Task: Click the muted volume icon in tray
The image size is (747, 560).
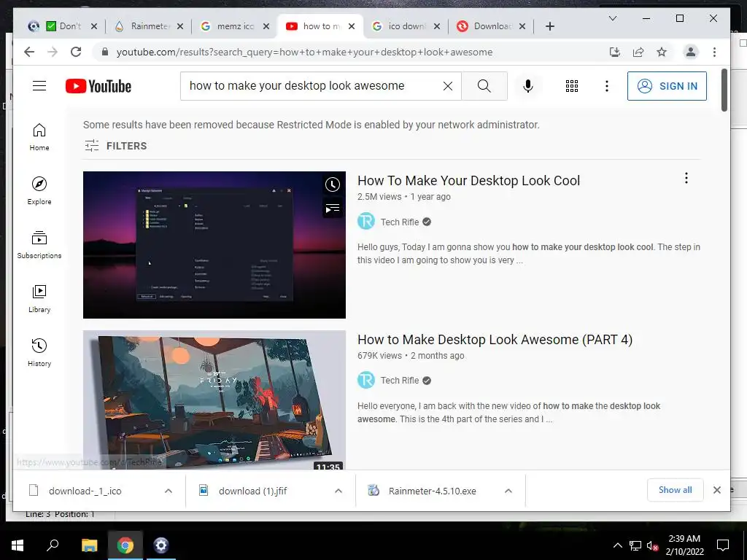Action: point(652,545)
